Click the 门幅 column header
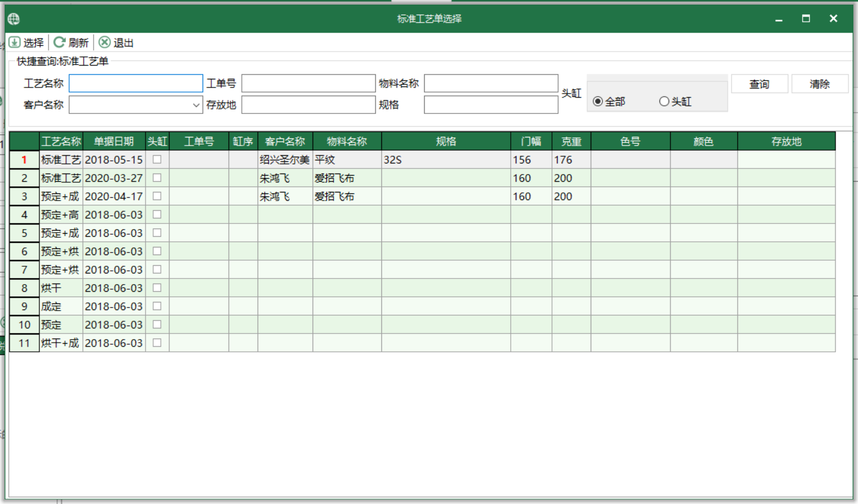 point(532,142)
